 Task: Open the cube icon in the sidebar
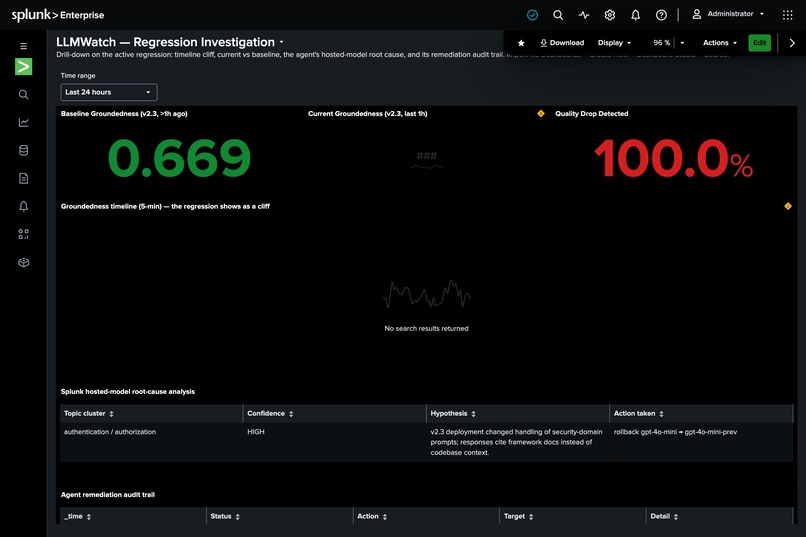pos(24,263)
